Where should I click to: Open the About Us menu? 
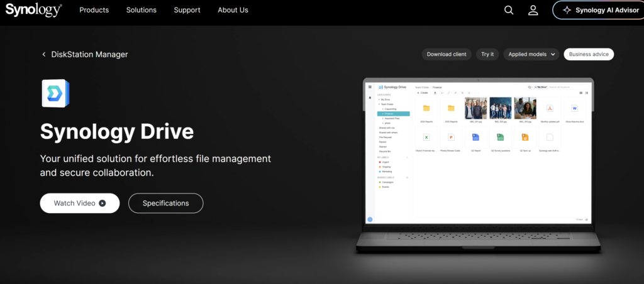click(x=233, y=10)
